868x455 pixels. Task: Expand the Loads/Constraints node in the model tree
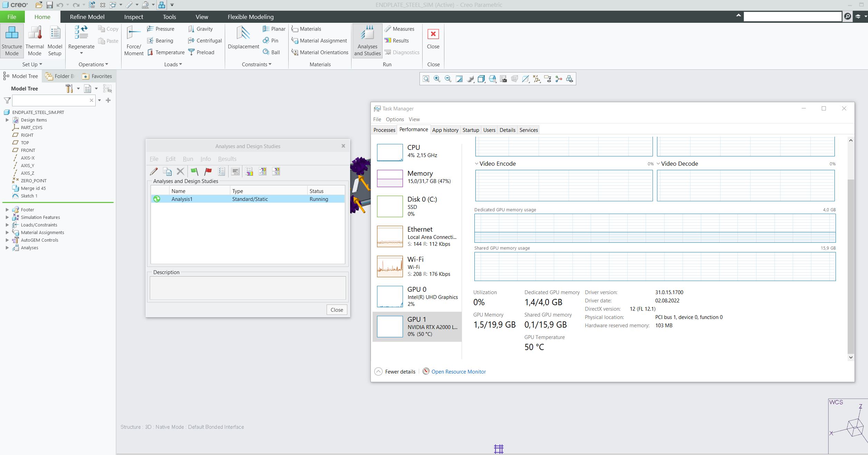8,225
